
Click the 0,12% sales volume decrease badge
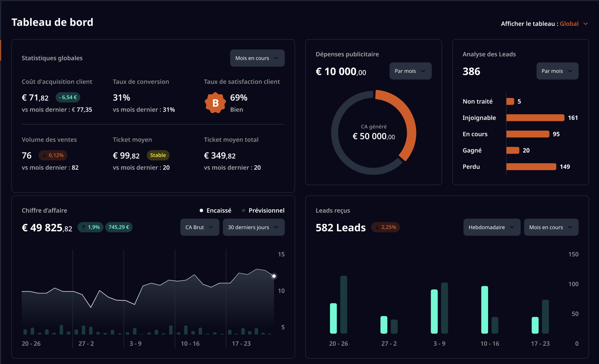(x=53, y=155)
